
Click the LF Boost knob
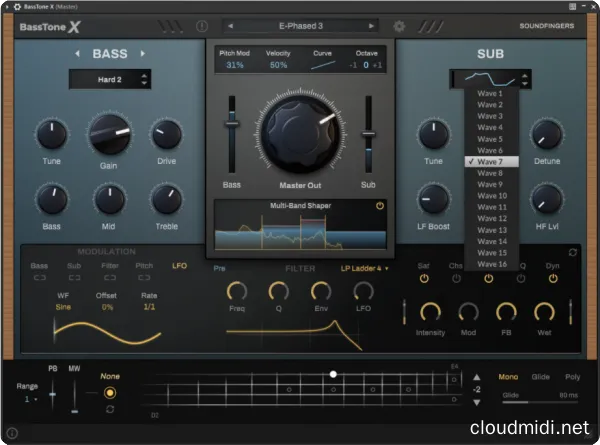pos(433,199)
